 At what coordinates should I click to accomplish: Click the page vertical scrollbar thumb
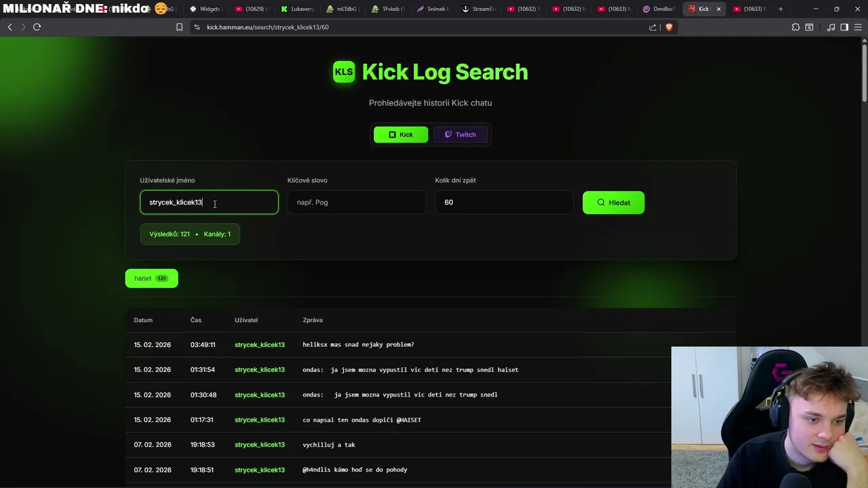(x=864, y=73)
